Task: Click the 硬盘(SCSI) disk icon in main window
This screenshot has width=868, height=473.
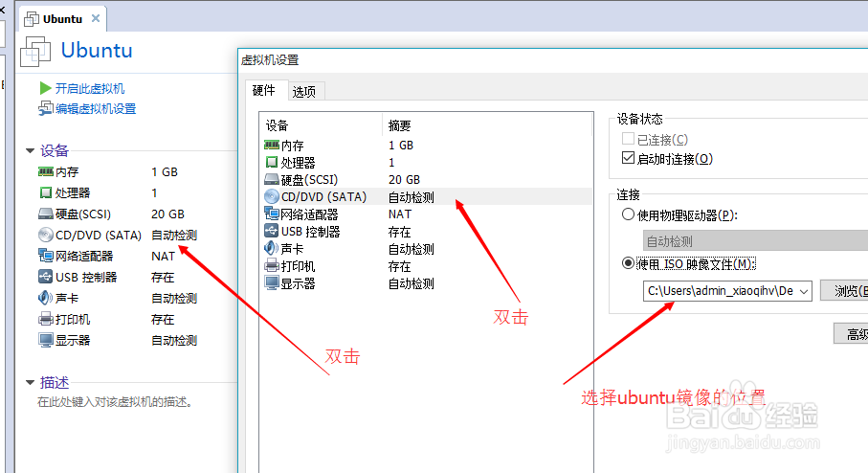Action: pos(45,214)
